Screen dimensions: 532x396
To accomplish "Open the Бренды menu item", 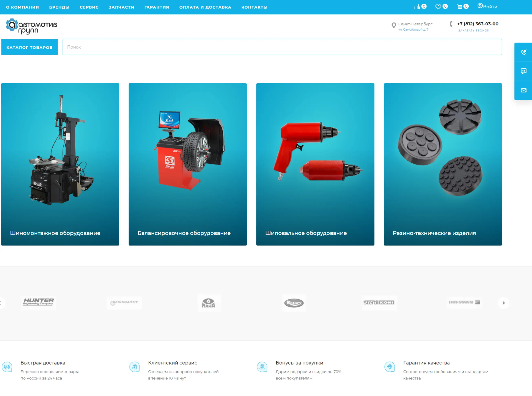I will [x=59, y=7].
